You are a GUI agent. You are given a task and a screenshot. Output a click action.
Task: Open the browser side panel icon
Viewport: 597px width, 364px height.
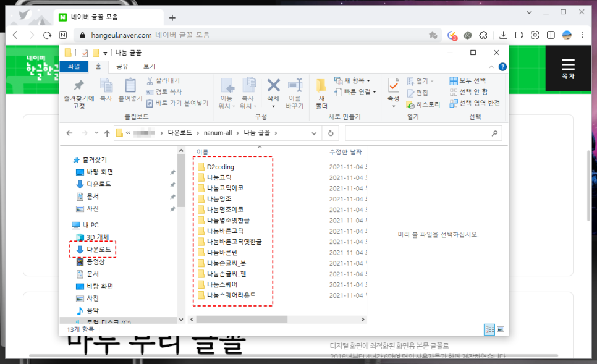point(551,35)
